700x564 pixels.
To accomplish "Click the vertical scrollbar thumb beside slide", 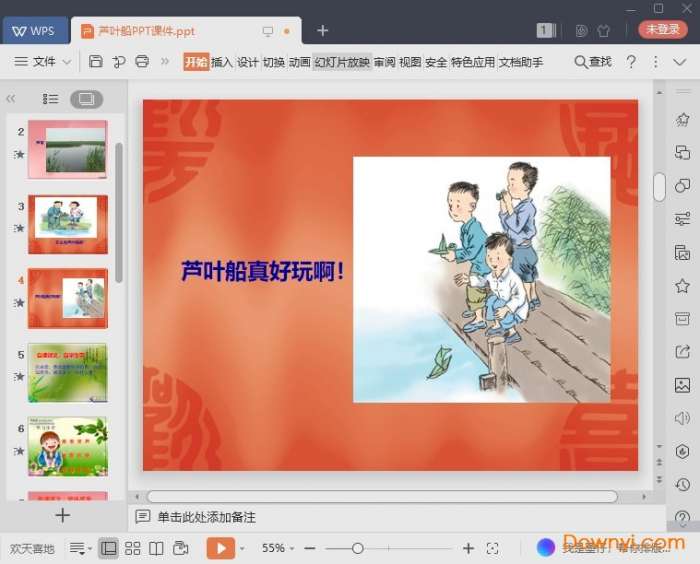I will coord(659,187).
